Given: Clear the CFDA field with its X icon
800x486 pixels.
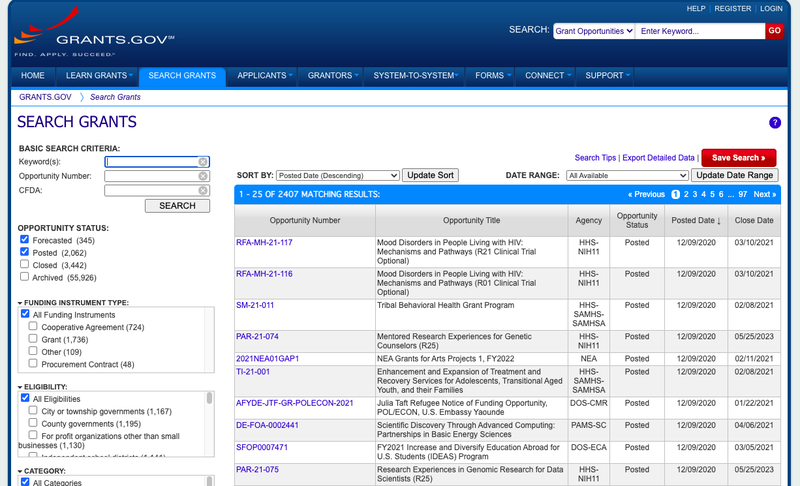Looking at the screenshot, I should (x=203, y=190).
